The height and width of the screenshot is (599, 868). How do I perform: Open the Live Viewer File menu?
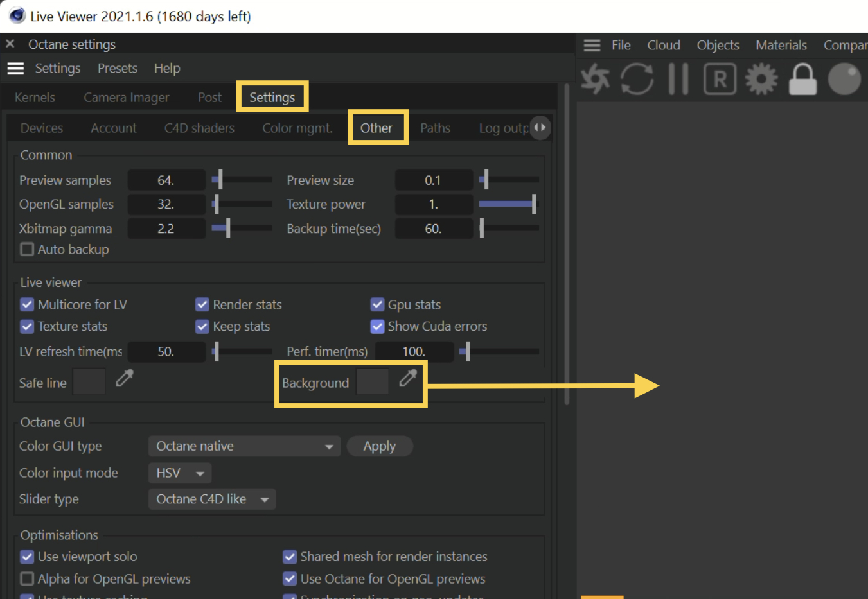pos(621,45)
